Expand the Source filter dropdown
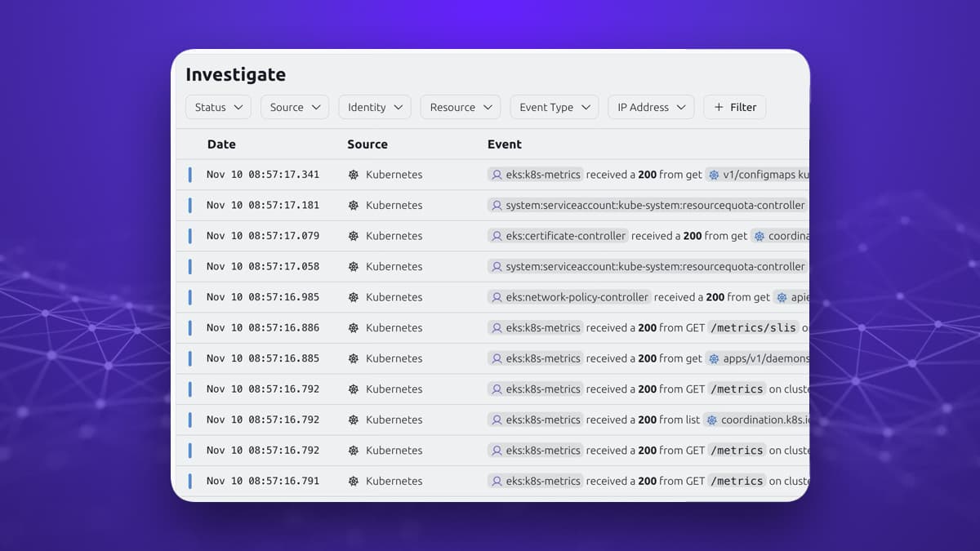The height and width of the screenshot is (551, 980). pos(294,107)
